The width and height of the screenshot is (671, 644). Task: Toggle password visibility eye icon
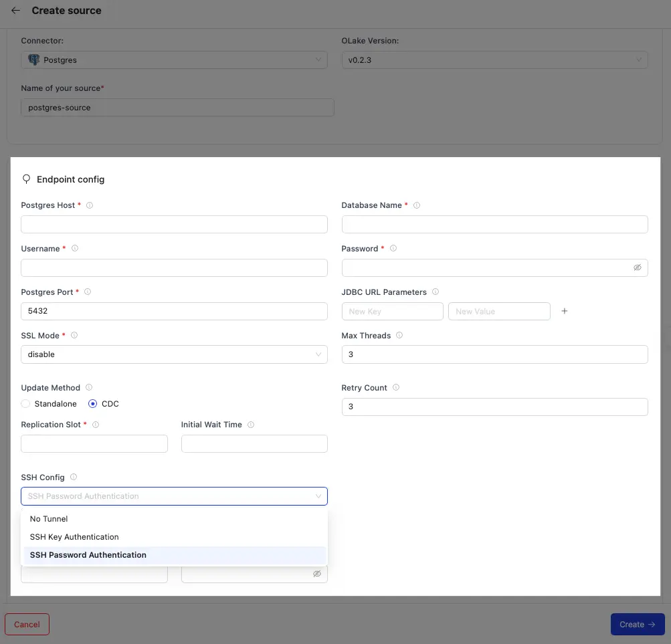click(637, 267)
